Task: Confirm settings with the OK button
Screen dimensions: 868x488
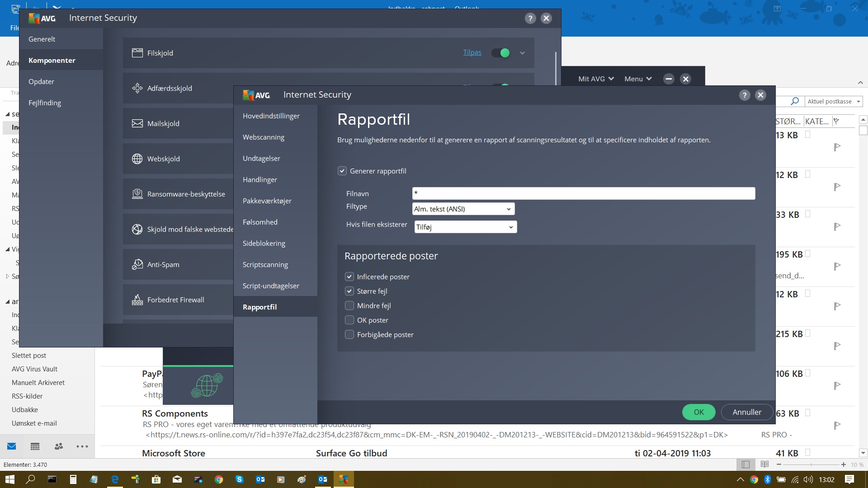Action: coord(698,412)
